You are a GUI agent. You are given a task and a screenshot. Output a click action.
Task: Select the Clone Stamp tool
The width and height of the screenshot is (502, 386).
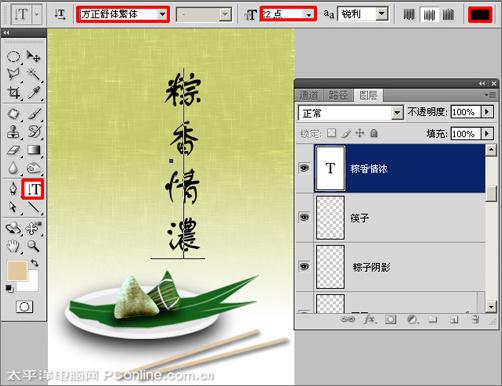coord(13,132)
